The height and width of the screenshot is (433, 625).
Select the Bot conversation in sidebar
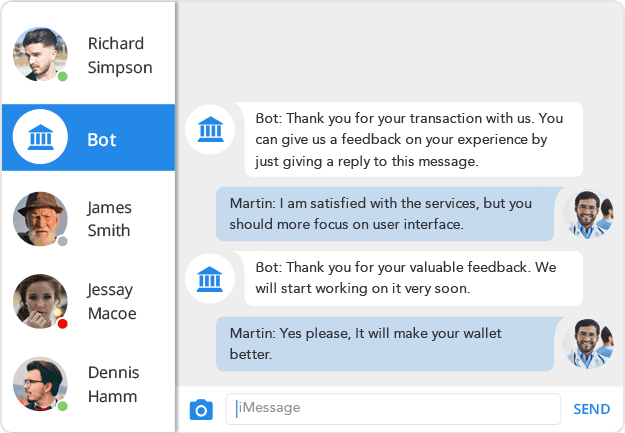[102, 139]
